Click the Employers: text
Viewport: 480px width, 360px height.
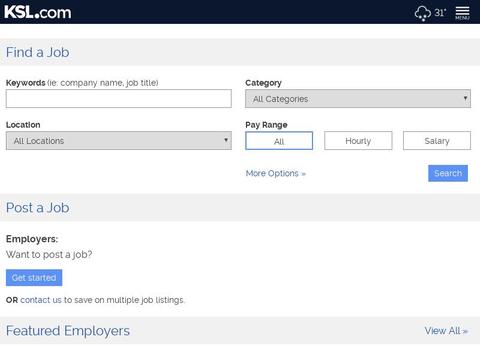coord(32,239)
